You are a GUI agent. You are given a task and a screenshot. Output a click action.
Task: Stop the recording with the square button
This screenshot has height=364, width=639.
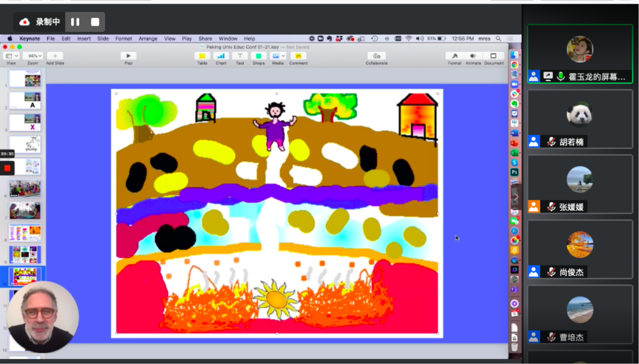95,22
